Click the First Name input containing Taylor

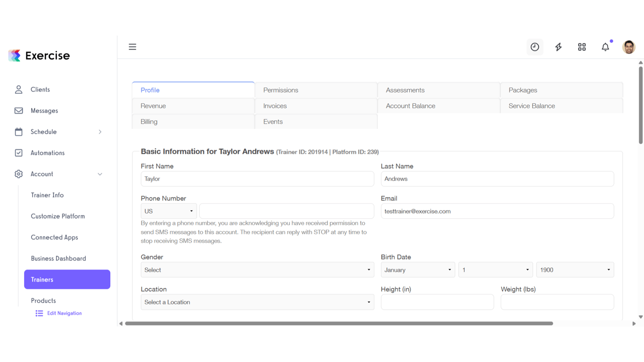[x=257, y=179]
